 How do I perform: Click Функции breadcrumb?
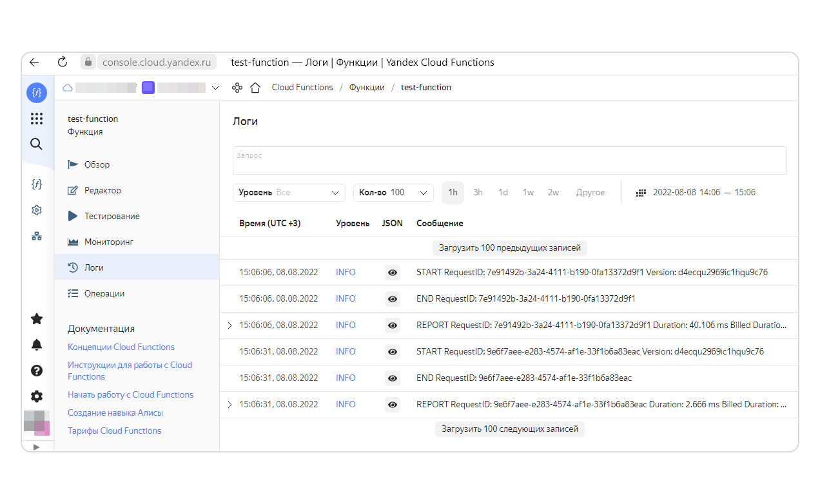pos(367,88)
